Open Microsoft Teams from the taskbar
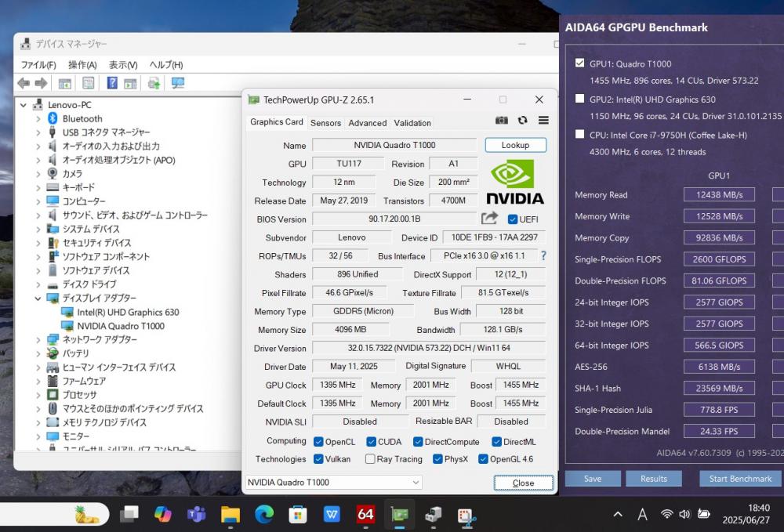Screen dimensions: 784x532 point(196,513)
